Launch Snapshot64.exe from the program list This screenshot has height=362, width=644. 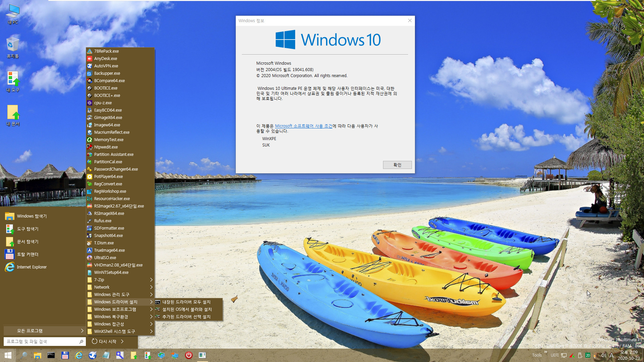pos(120,236)
